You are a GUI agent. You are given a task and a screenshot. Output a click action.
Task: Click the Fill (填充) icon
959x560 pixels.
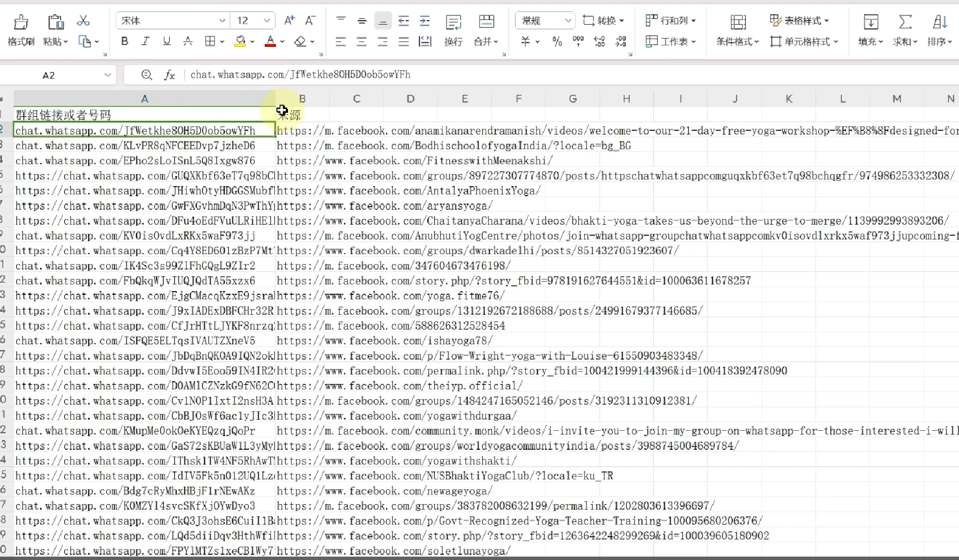point(870,22)
